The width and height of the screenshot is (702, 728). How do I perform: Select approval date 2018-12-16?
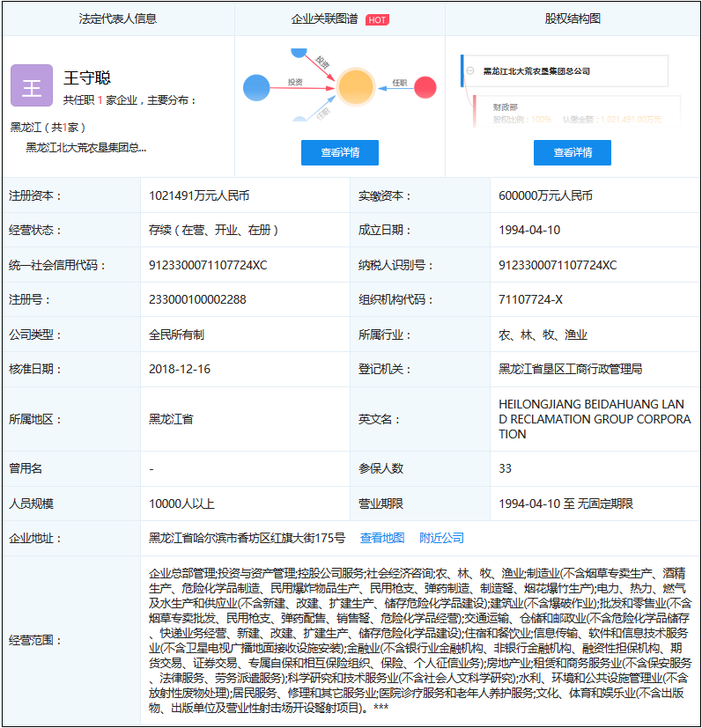180,369
